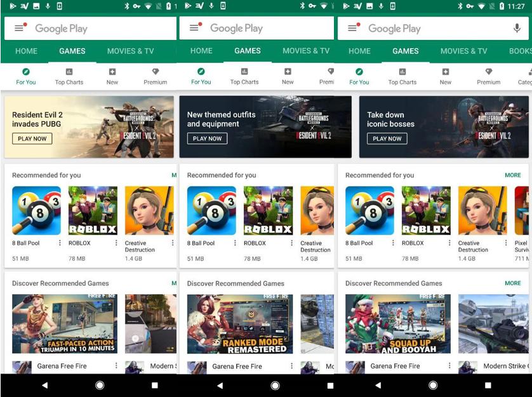Switch to HOME tab in right screen
The width and height of the screenshot is (532, 397).
[360, 51]
